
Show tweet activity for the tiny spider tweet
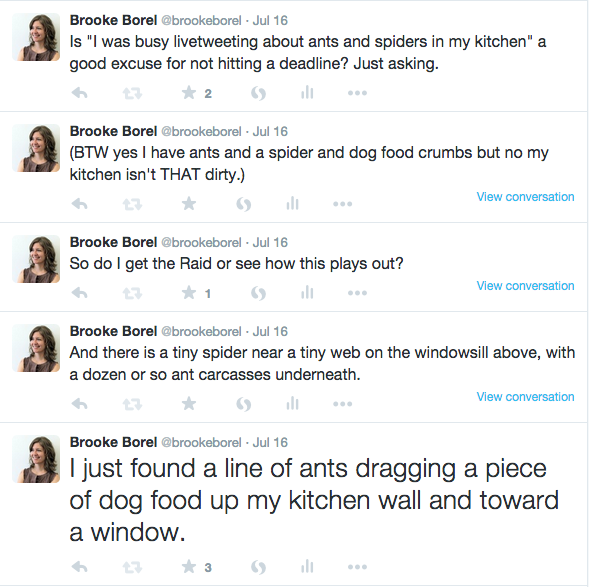tap(292, 404)
